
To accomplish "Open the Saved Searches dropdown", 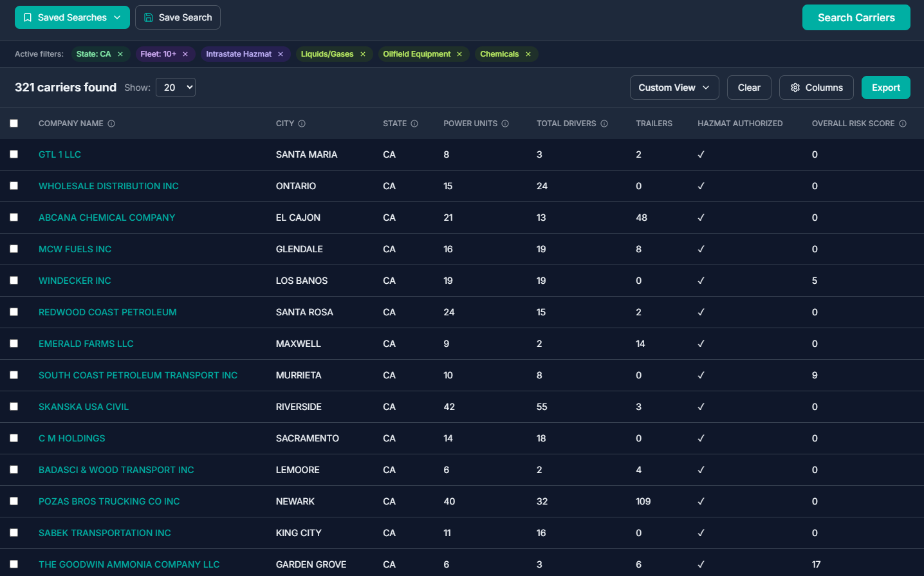I will 72,17.
